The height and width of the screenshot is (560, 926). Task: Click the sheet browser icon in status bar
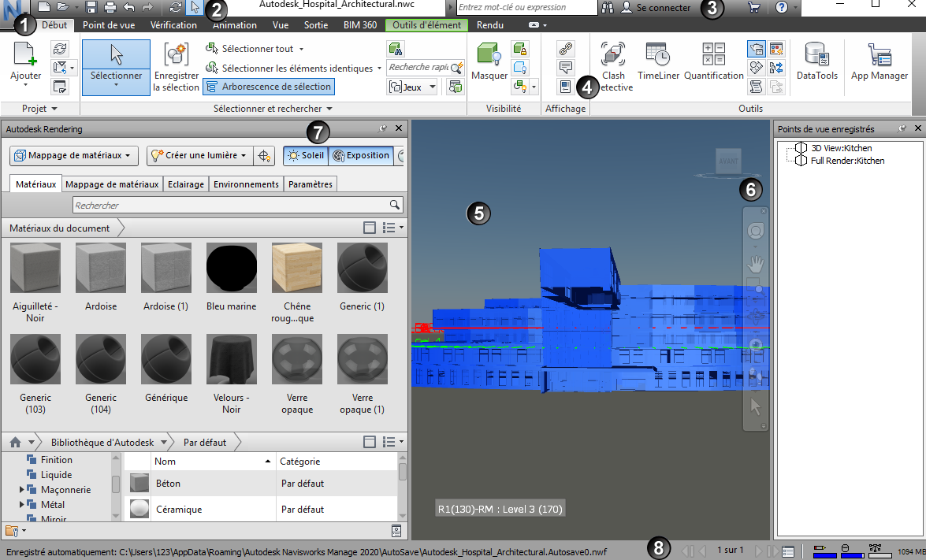tap(788, 551)
